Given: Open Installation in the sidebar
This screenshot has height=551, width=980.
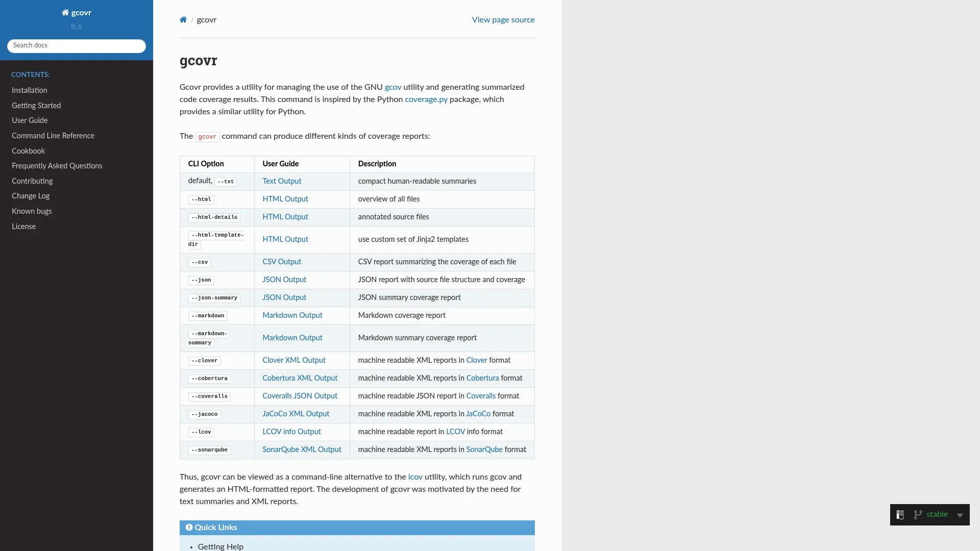Looking at the screenshot, I should (x=30, y=90).
